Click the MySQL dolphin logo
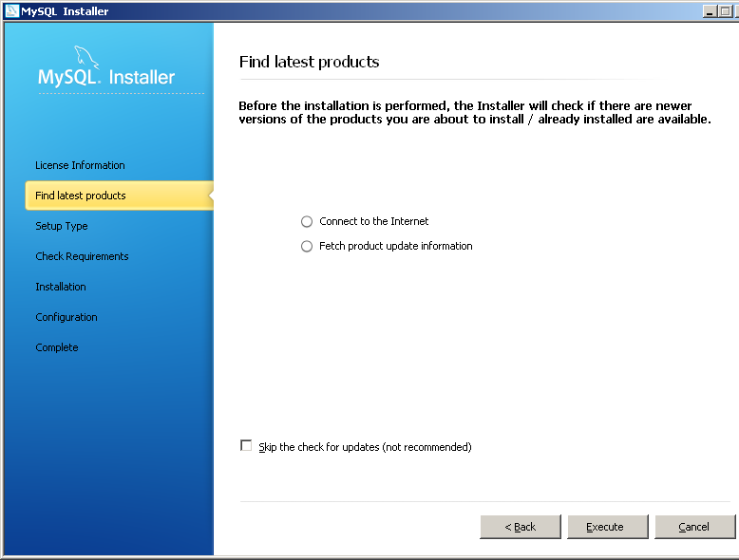This screenshot has width=739, height=560. (x=86, y=57)
